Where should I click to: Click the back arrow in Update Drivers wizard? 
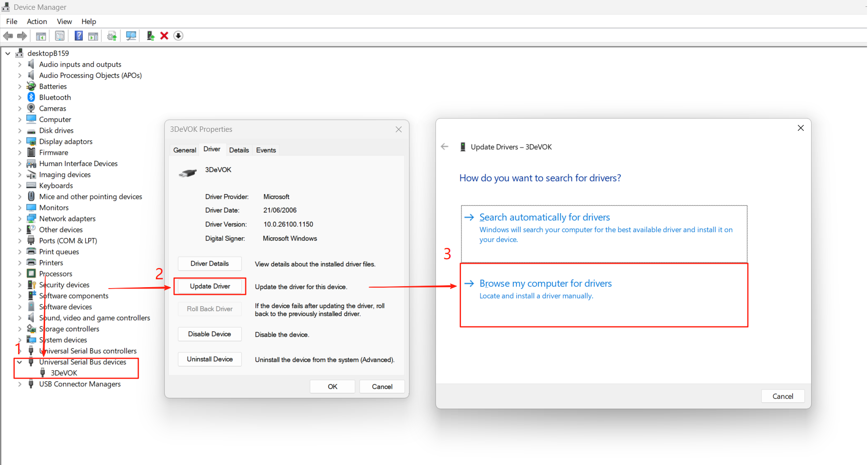tap(445, 147)
